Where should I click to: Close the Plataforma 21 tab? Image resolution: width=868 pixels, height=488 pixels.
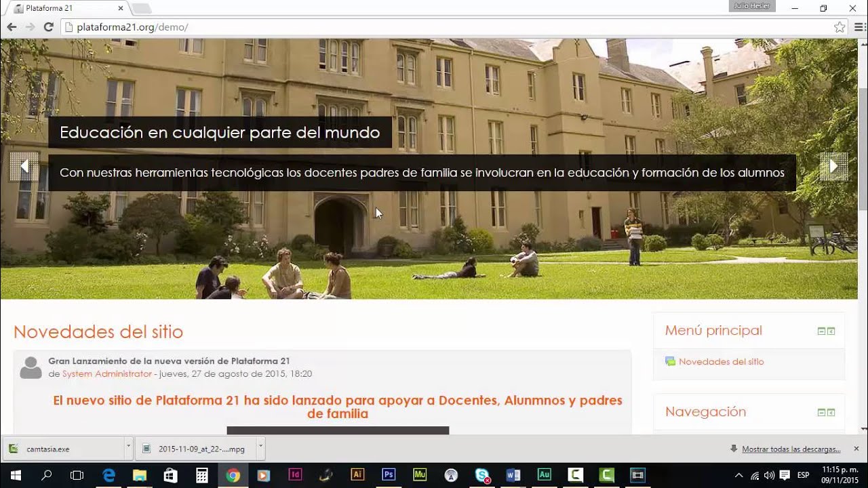[x=121, y=8]
